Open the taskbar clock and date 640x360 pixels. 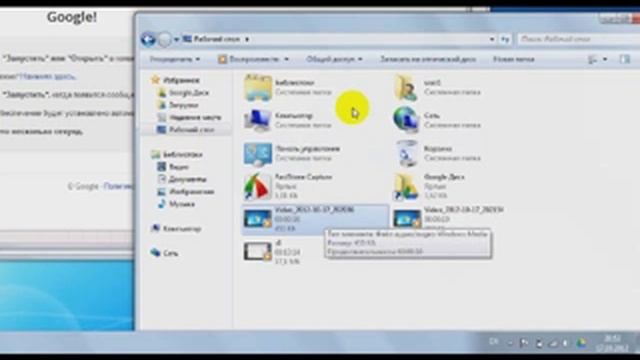(x=612, y=343)
